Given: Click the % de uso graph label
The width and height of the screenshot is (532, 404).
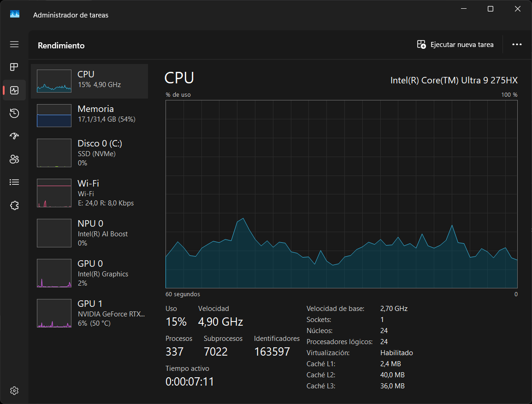Looking at the screenshot, I should pyautogui.click(x=178, y=94).
